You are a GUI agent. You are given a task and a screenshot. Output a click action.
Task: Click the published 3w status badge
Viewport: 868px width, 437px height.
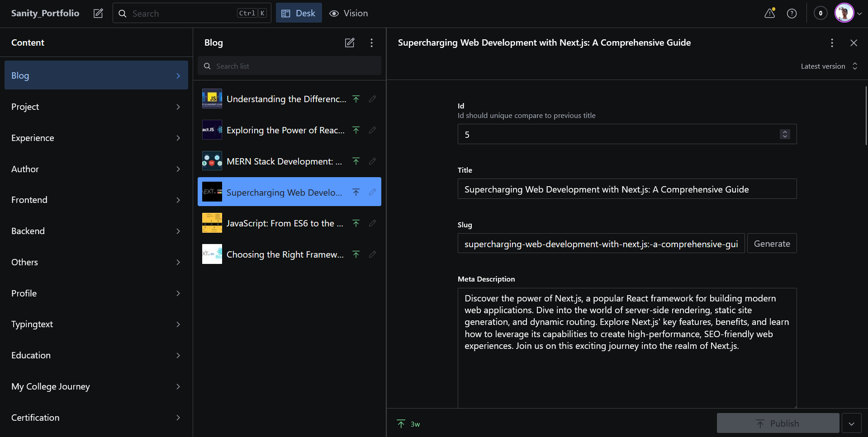(408, 424)
